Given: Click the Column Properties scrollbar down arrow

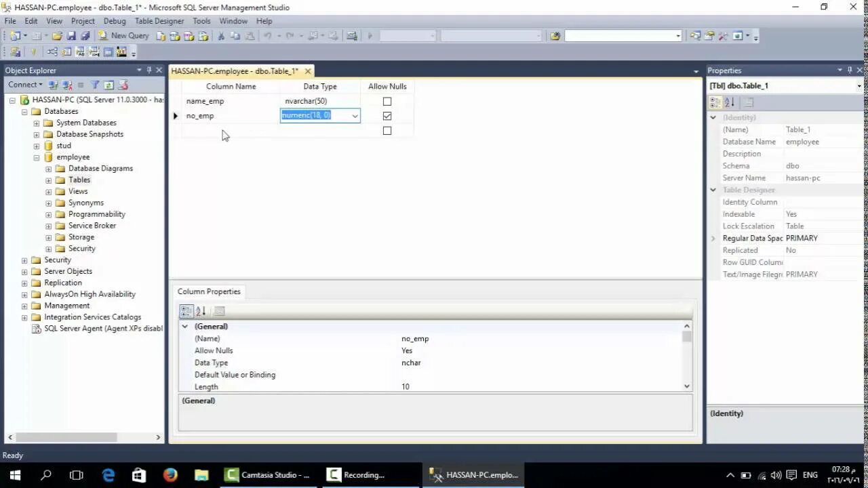Looking at the screenshot, I should 687,386.
